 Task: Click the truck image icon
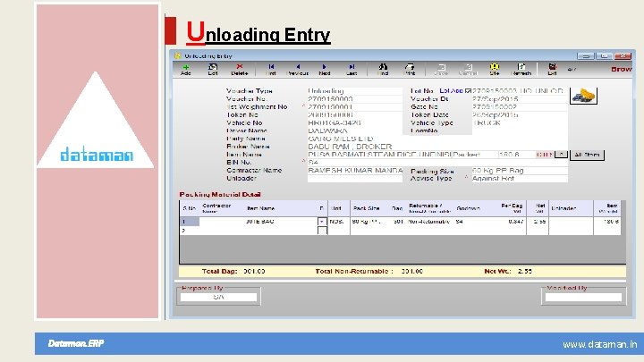pyautogui.click(x=583, y=96)
